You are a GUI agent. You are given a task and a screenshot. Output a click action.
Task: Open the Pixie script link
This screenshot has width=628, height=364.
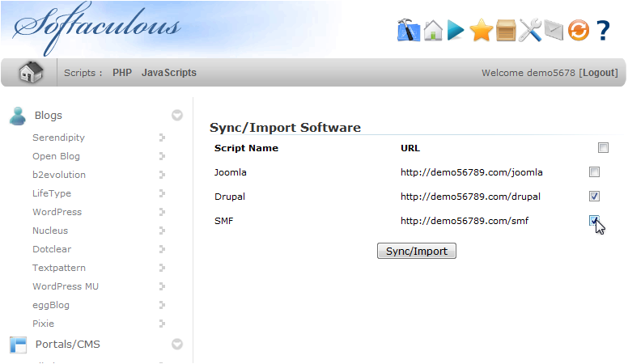pos(43,324)
